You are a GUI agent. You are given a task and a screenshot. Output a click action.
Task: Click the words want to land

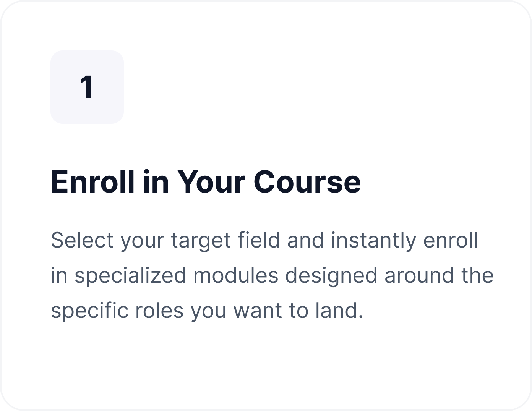(x=298, y=311)
